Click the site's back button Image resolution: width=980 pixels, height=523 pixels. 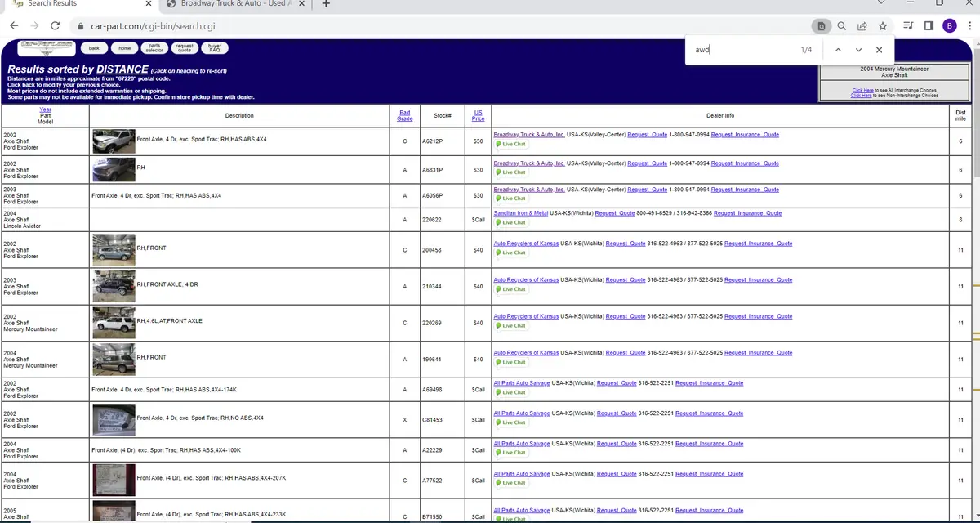94,48
